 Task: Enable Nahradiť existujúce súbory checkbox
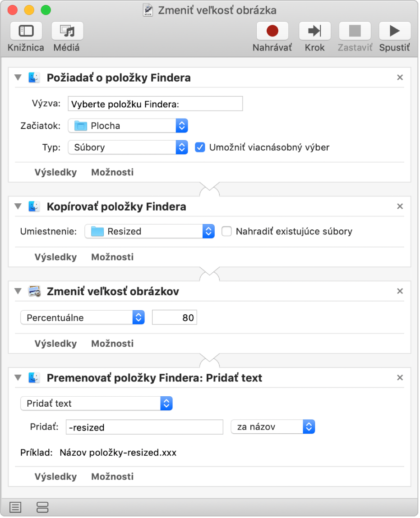(x=226, y=232)
